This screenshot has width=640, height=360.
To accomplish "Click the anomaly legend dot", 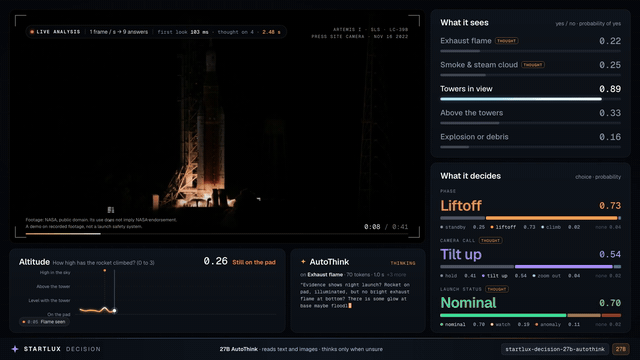I will tap(537, 324).
